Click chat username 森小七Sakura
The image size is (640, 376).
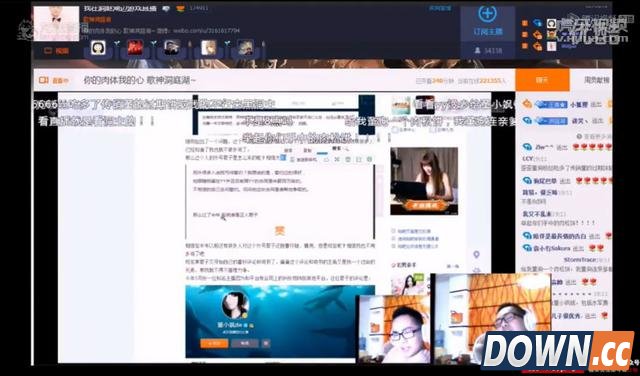click(x=551, y=248)
